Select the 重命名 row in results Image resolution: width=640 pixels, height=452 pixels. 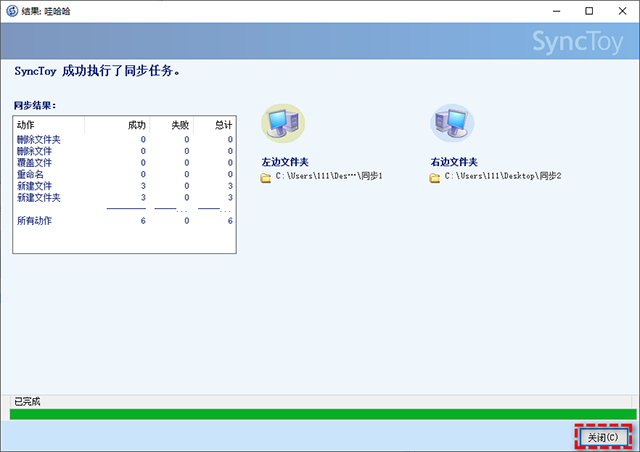[31, 174]
